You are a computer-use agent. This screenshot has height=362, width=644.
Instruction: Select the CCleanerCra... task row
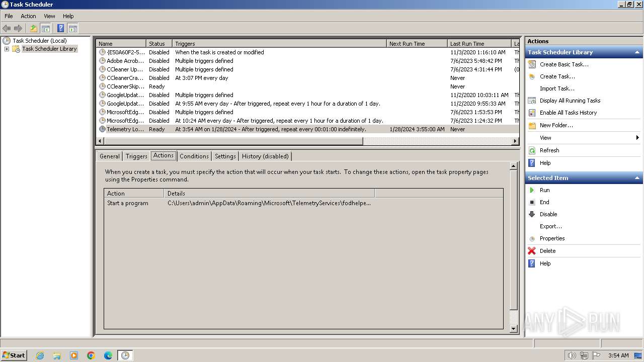(x=307, y=78)
